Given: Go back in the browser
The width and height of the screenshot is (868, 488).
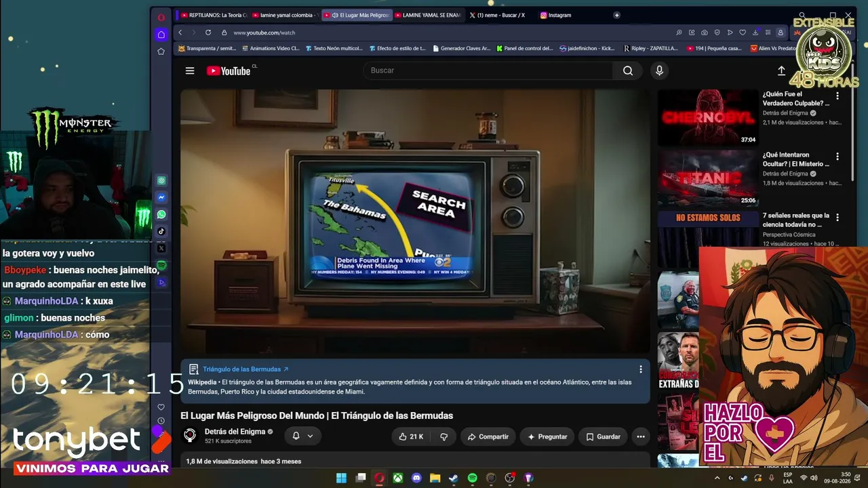Looking at the screenshot, I should point(180,33).
